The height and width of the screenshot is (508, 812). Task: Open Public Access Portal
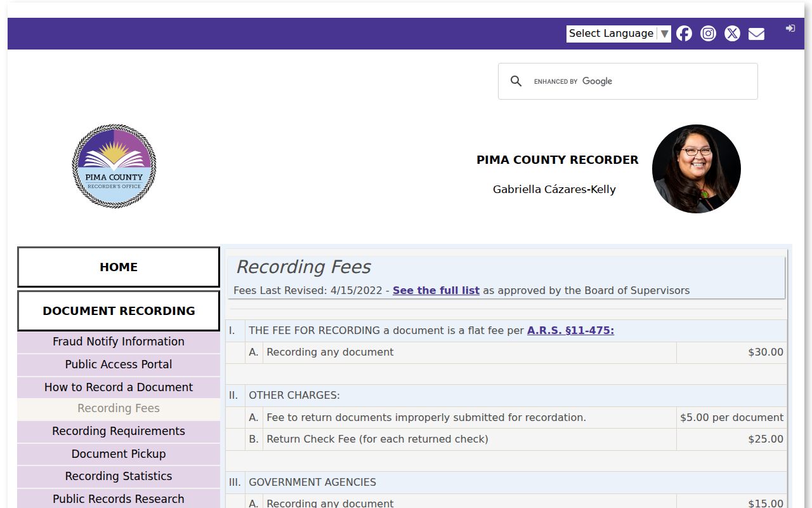[119, 364]
